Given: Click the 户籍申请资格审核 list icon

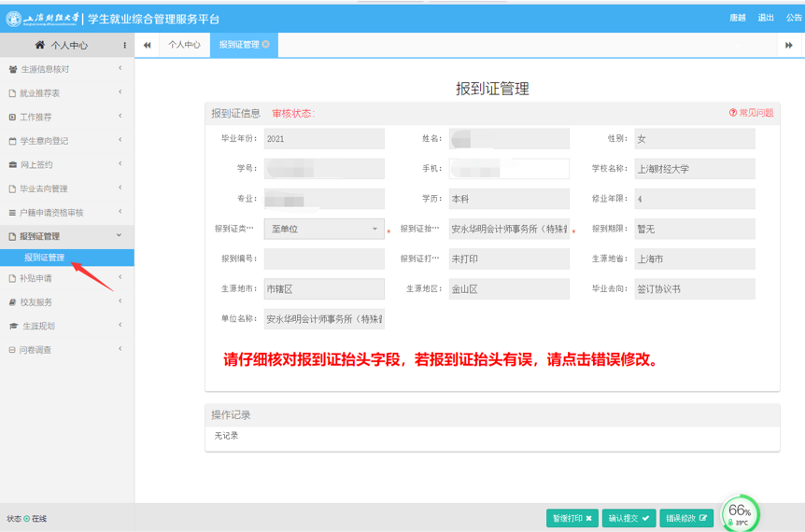Looking at the screenshot, I should (x=12, y=213).
